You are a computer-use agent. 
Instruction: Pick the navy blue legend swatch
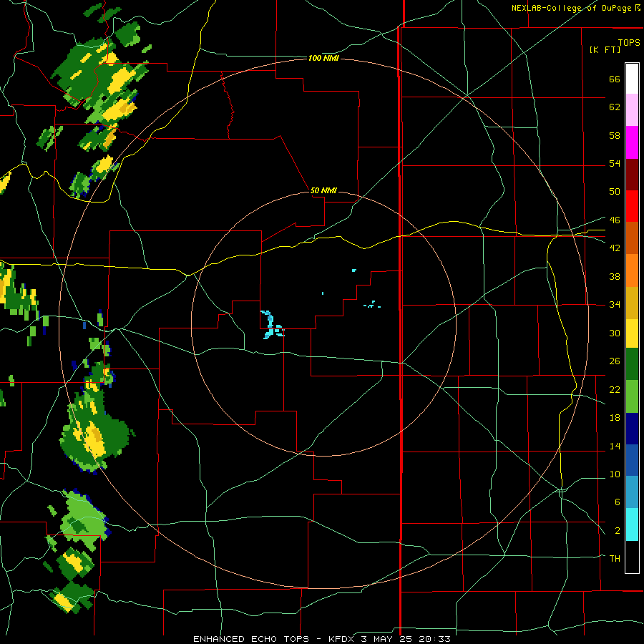point(632,429)
